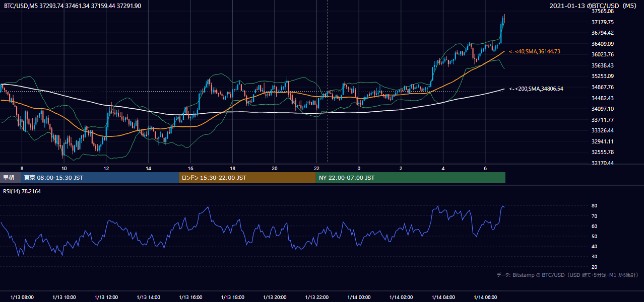The width and height of the screenshot is (644, 302).
Task: Click bottom time label 1/13 08:00
Action: click(22, 297)
